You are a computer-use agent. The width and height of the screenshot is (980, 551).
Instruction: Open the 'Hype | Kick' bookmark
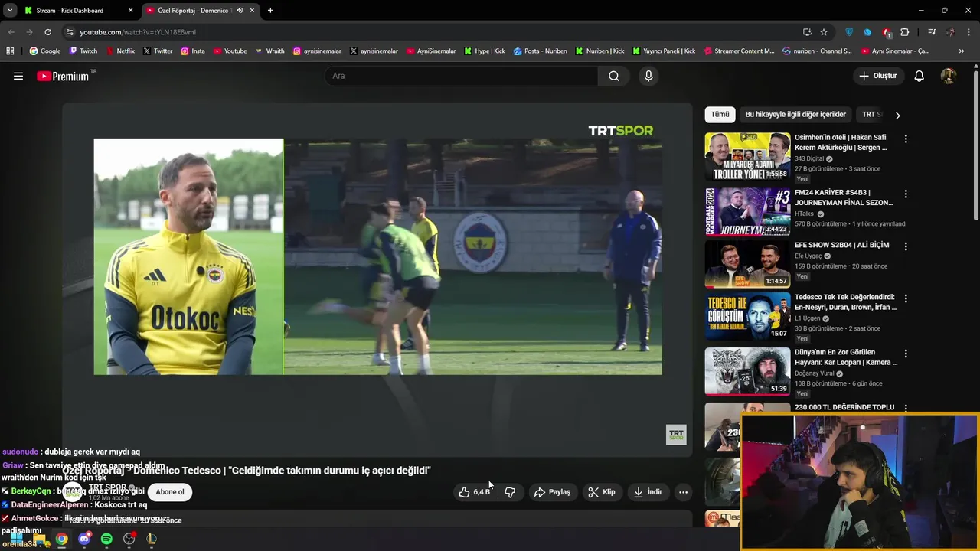point(484,51)
